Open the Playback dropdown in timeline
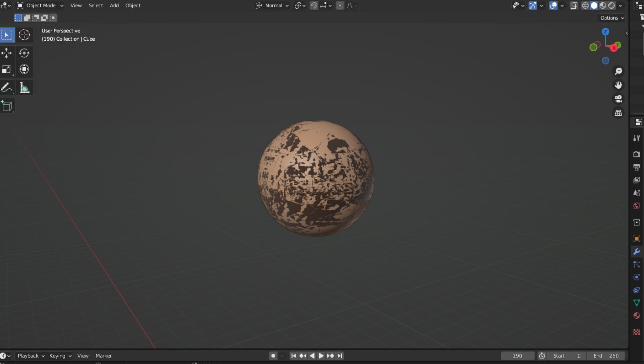 tap(31, 356)
